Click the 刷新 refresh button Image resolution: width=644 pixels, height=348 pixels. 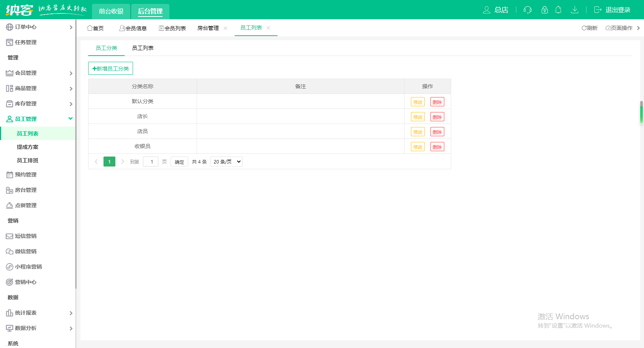point(590,28)
